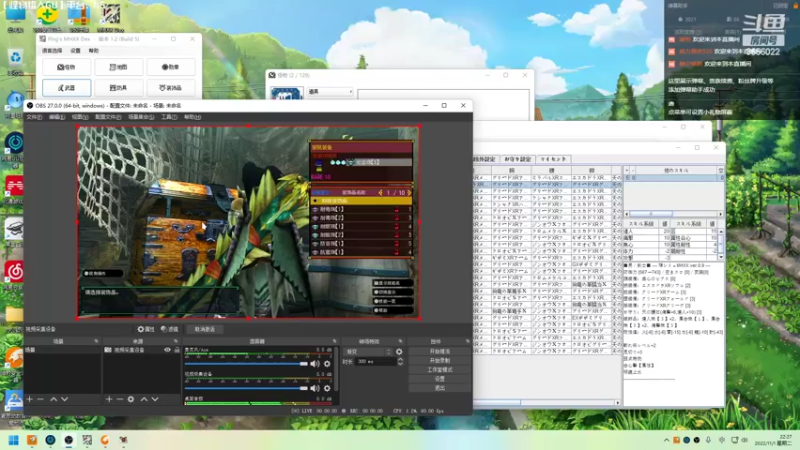Pop out the 来源 dock panel
Image resolution: width=800 pixels, height=450 pixels.
pyautogui.click(x=176, y=341)
